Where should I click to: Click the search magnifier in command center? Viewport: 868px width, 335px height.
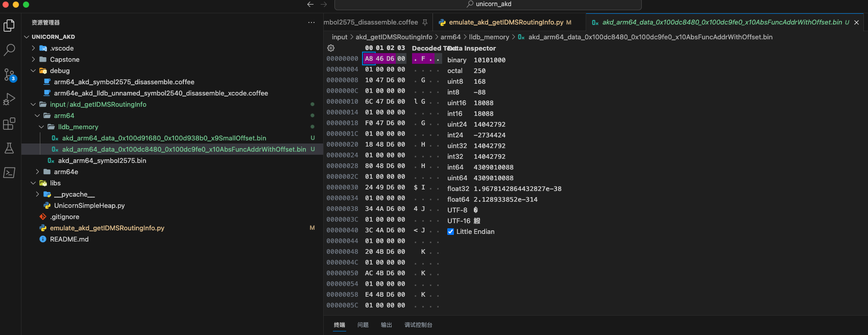(x=470, y=4)
